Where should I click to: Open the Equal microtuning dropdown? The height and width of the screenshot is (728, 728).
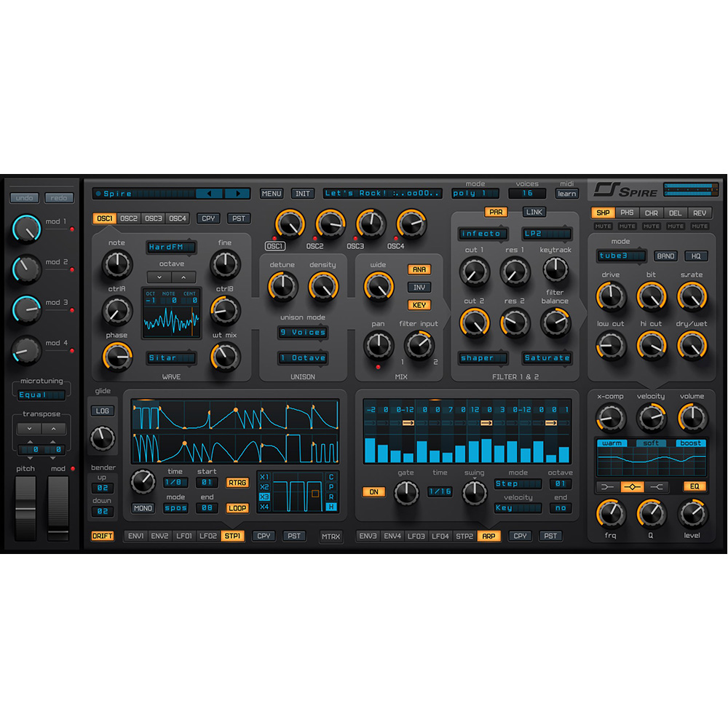pyautogui.click(x=41, y=395)
